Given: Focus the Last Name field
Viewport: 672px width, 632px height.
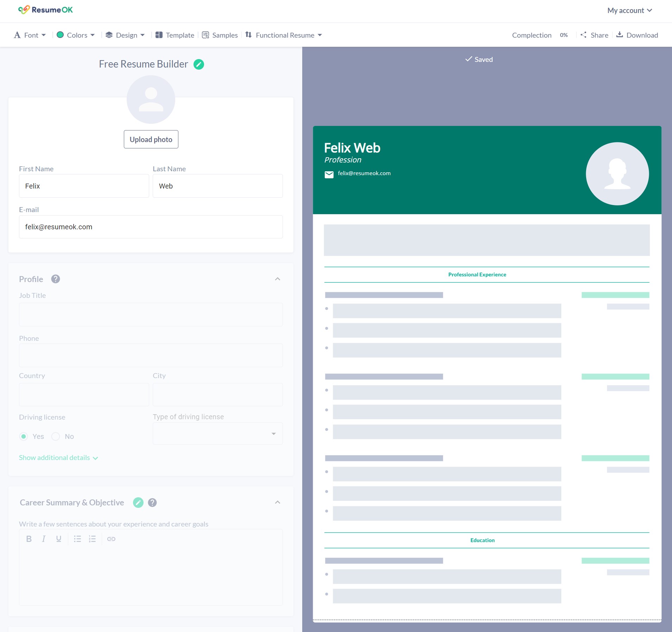Looking at the screenshot, I should pos(218,186).
